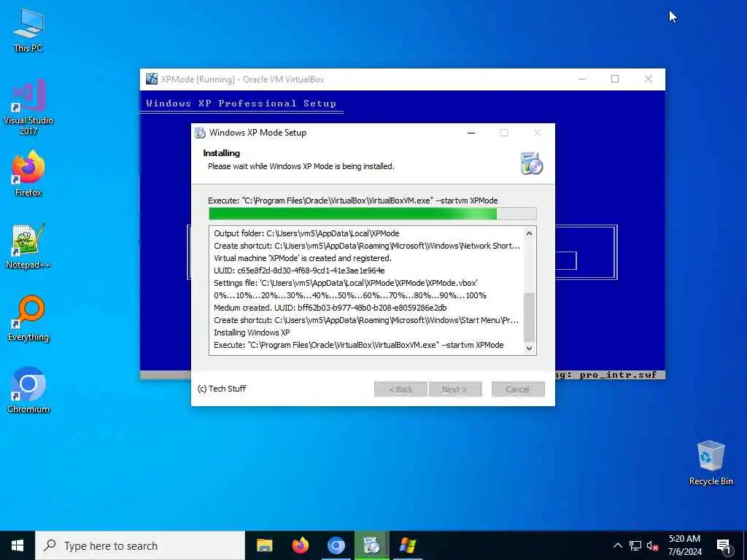Click the installer disc icon in header
This screenshot has width=747, height=560.
click(531, 163)
